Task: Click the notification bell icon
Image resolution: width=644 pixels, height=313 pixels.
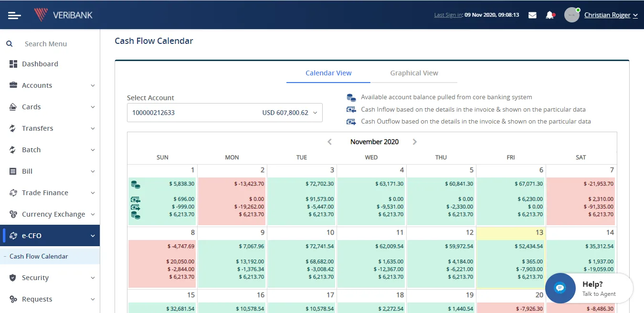Action: click(549, 15)
